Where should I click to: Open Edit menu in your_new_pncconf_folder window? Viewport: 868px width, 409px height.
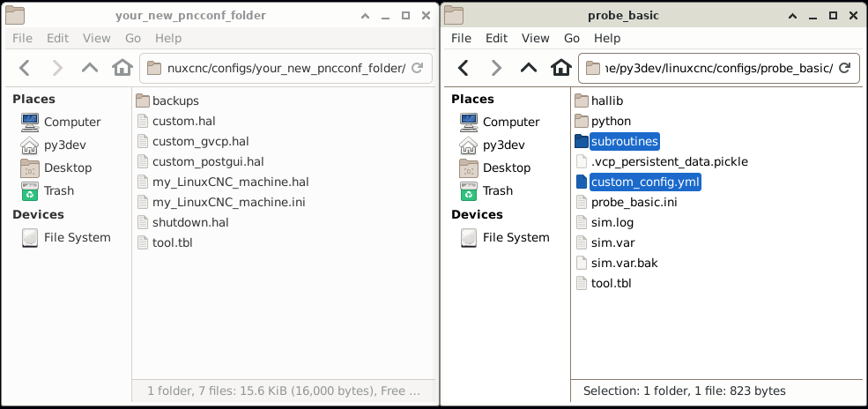point(57,38)
